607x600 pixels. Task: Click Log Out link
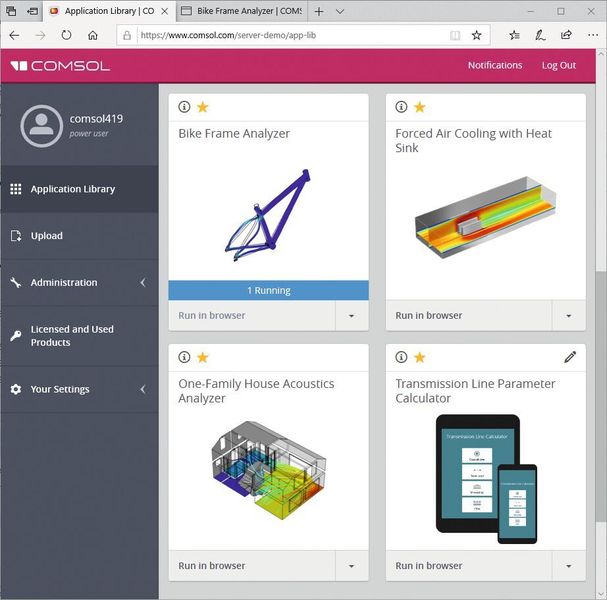coord(559,65)
